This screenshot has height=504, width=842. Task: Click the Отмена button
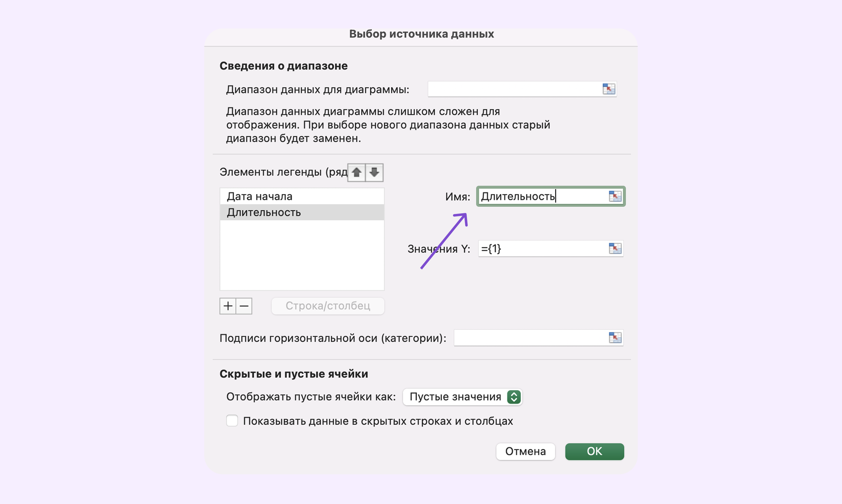[525, 451]
